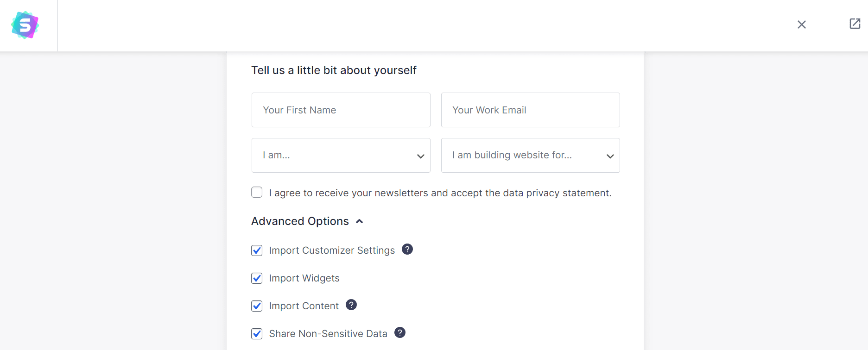Image resolution: width=868 pixels, height=350 pixels.
Task: Disable Import Customizer Settings
Action: (256, 250)
